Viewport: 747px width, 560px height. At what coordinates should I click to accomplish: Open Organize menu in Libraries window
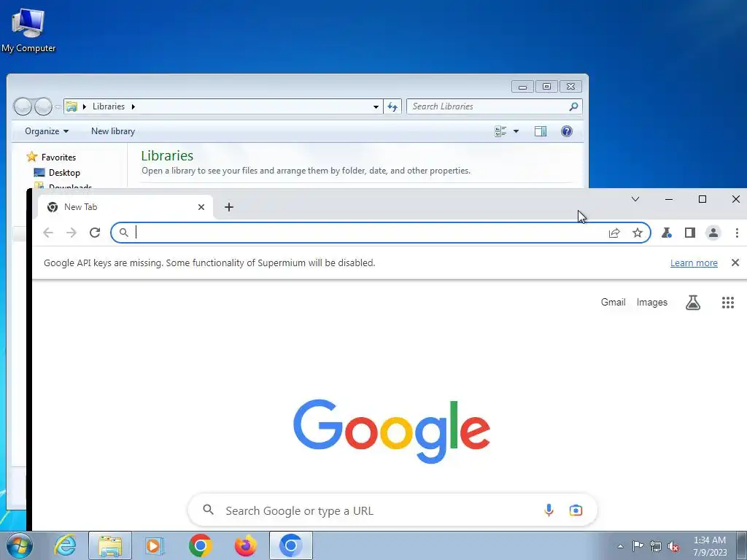click(x=47, y=131)
